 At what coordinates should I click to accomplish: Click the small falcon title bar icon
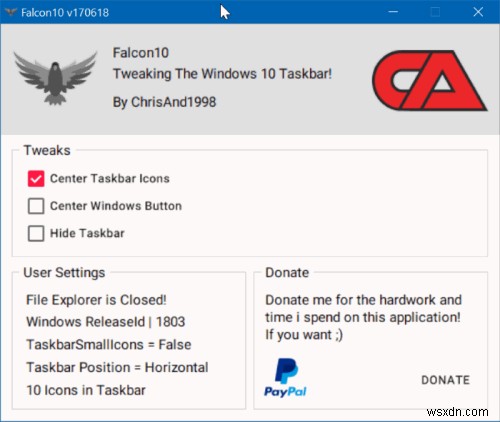coord(11,12)
